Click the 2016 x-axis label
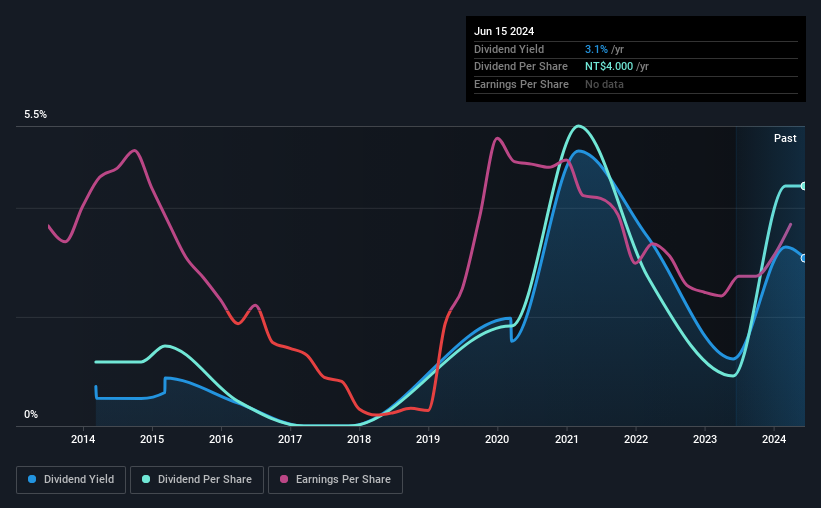 tap(221, 439)
